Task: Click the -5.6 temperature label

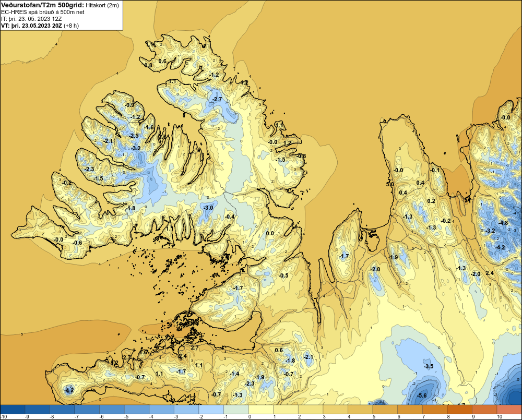Action: [x=422, y=395]
